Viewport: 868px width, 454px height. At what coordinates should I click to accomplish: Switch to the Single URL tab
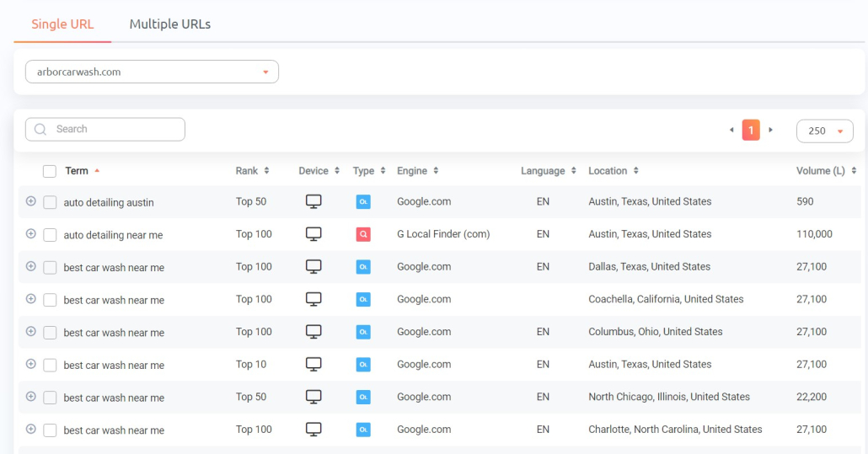(62, 24)
